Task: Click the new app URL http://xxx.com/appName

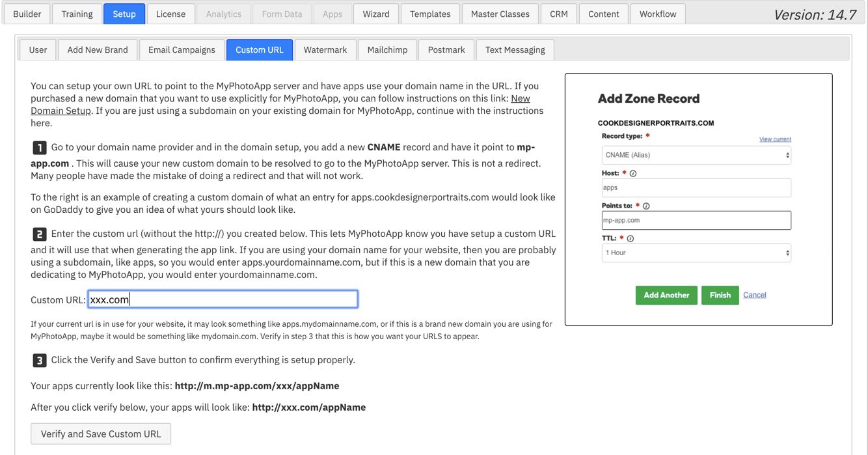Action: (x=308, y=407)
